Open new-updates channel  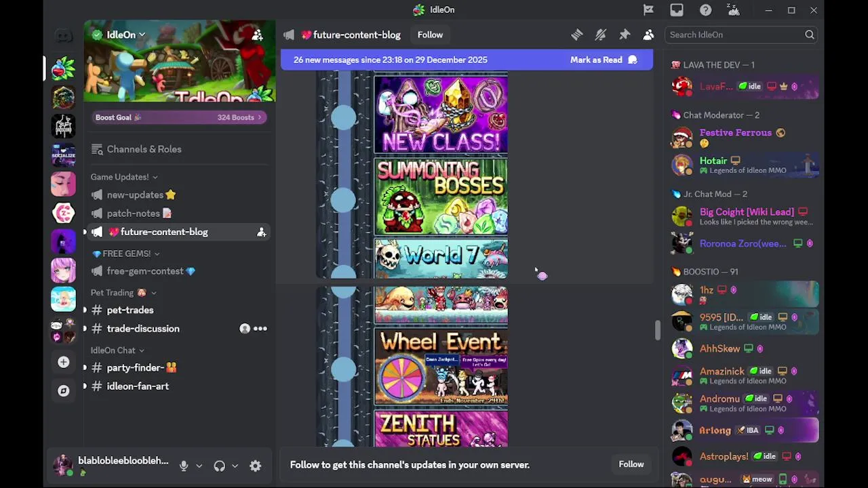(x=179, y=195)
